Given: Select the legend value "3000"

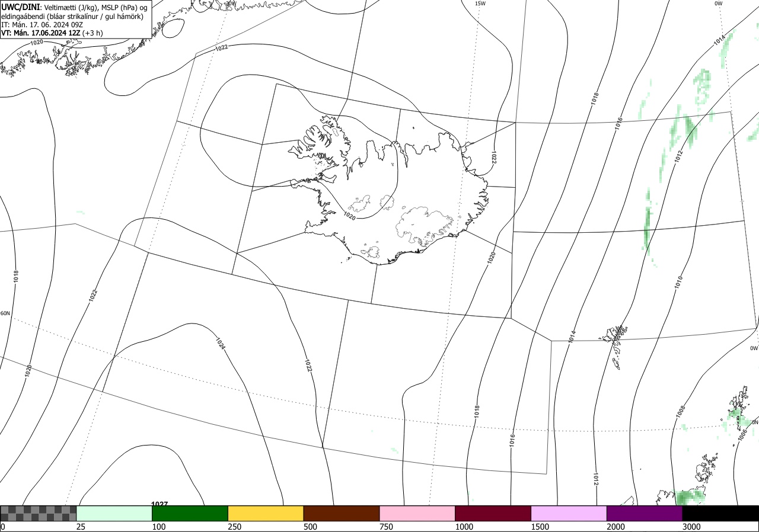Looking at the screenshot, I should tap(691, 527).
